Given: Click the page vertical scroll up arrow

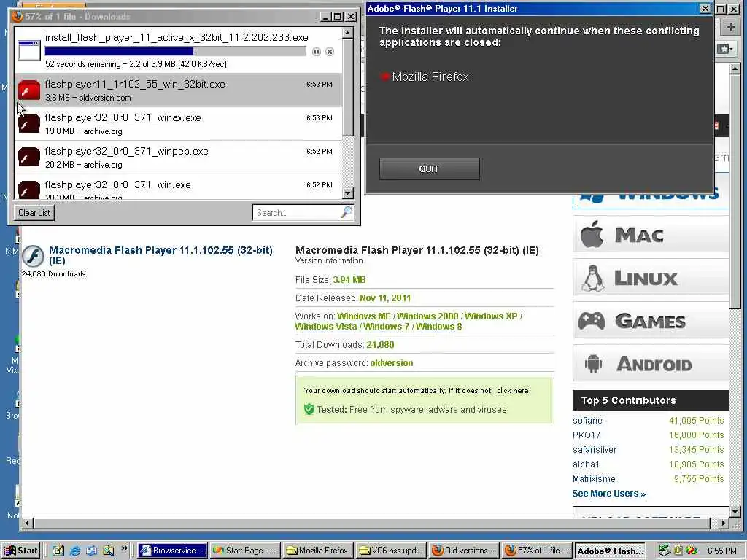Looking at the screenshot, I should coord(735,69).
